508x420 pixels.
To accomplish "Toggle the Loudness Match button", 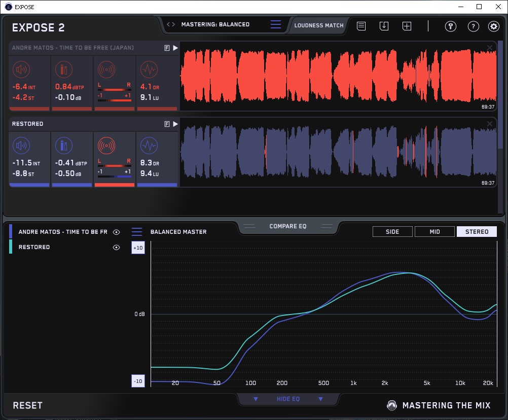I will point(319,25).
